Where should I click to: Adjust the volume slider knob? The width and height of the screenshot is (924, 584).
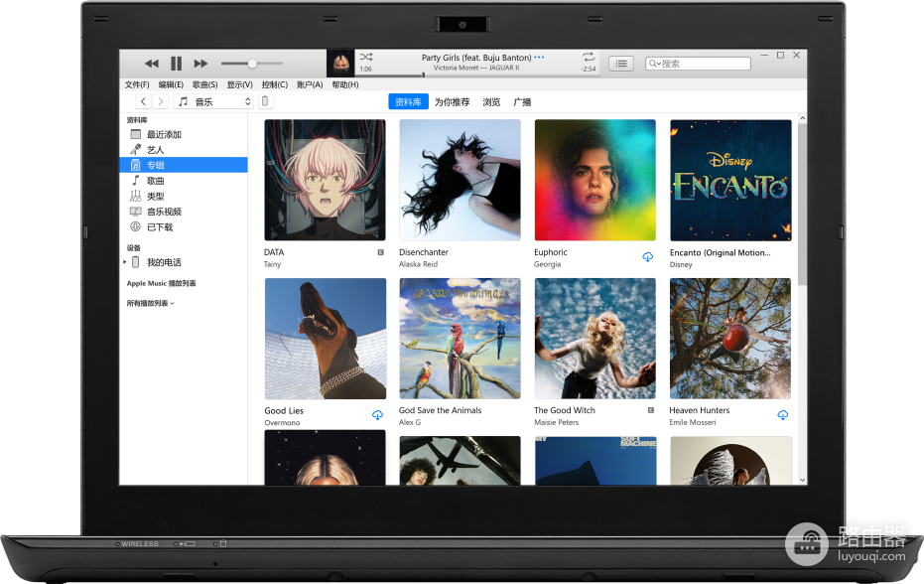tap(252, 64)
